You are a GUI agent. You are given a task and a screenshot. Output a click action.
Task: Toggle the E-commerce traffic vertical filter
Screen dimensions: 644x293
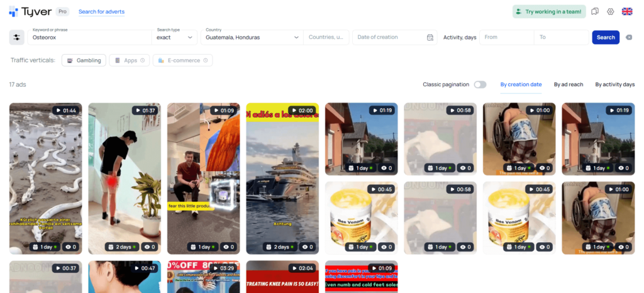click(182, 60)
